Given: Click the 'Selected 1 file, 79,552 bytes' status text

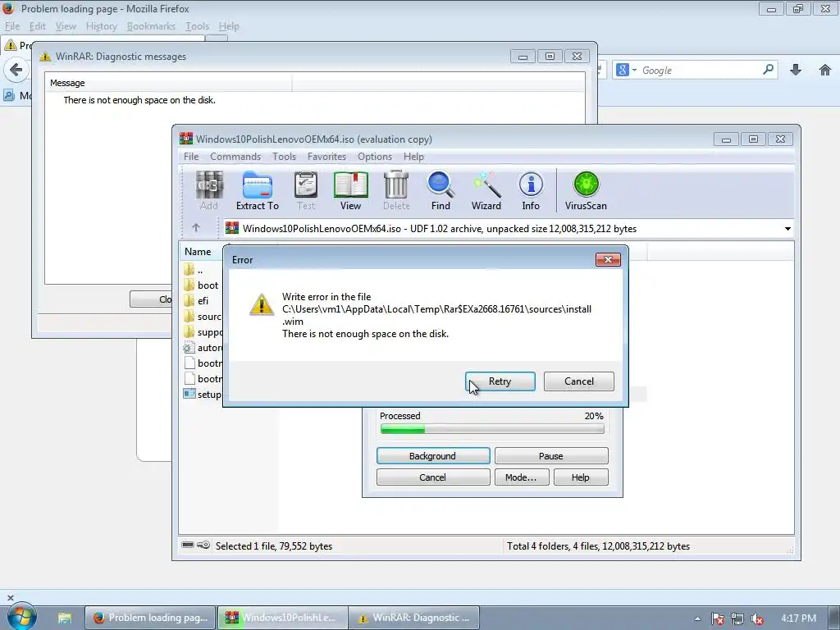Looking at the screenshot, I should tap(274, 546).
